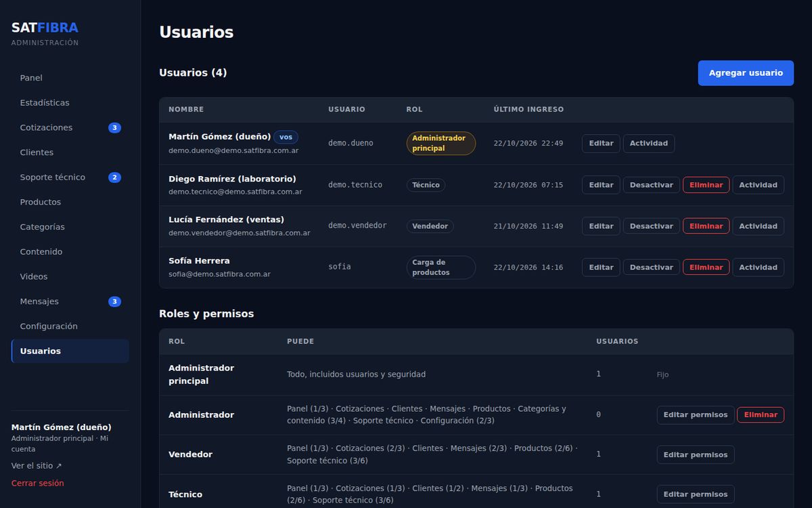
Task: Click Editar permisos for the Vendedor role
Action: (x=696, y=454)
